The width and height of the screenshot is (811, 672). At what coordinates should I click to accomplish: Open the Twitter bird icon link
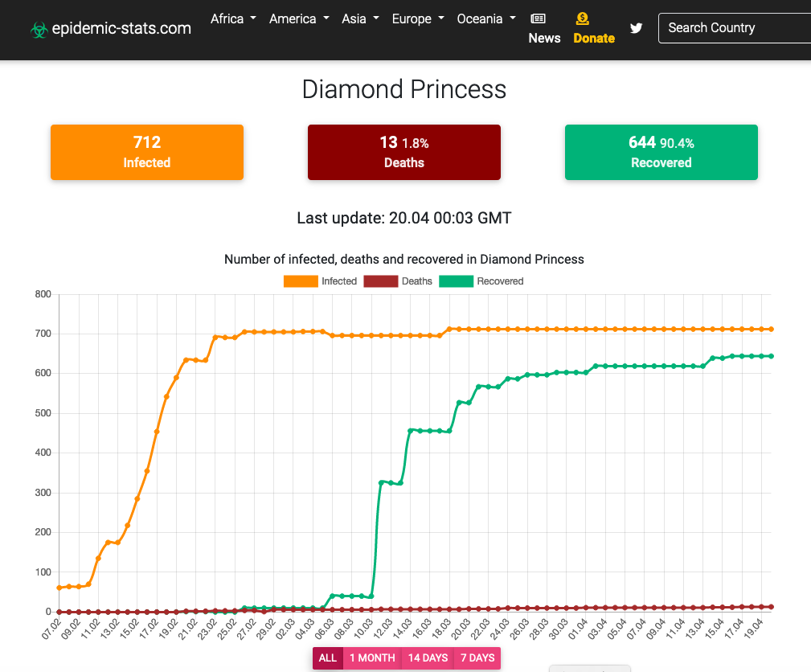click(x=637, y=28)
